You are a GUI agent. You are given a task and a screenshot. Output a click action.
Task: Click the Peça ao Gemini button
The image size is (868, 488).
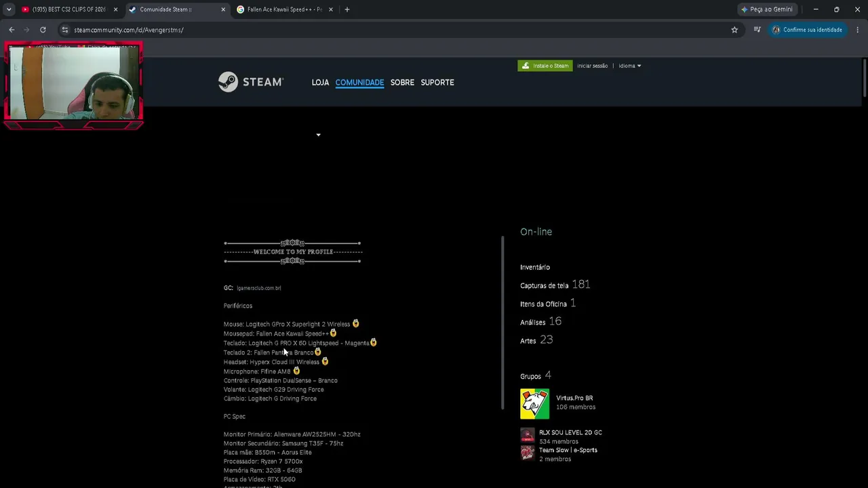[768, 9]
